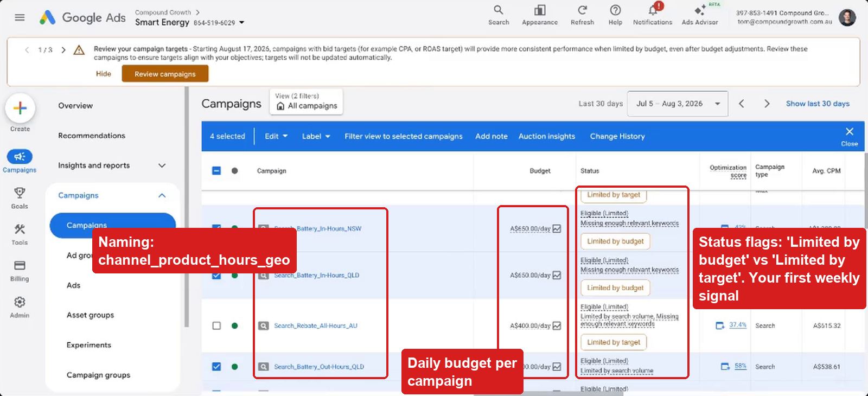Click the Create plus button

click(20, 108)
